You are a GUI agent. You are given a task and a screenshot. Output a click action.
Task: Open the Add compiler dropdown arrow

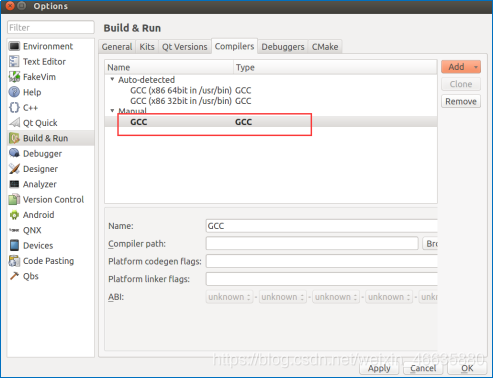[x=476, y=67]
